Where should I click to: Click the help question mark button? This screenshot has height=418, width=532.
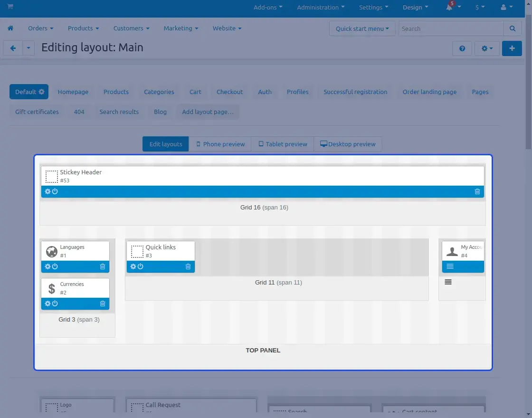pos(462,48)
